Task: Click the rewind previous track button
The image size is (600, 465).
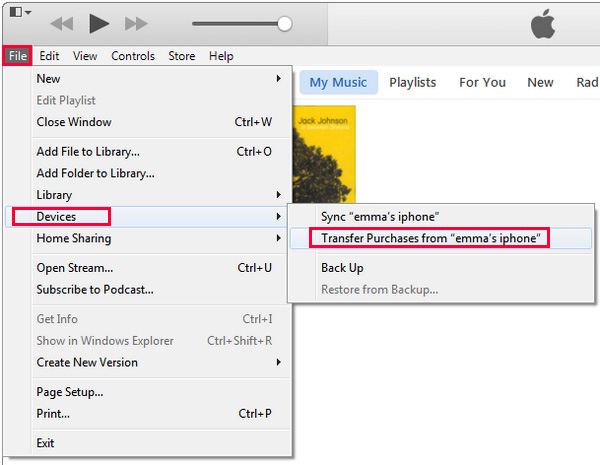Action: [62, 24]
